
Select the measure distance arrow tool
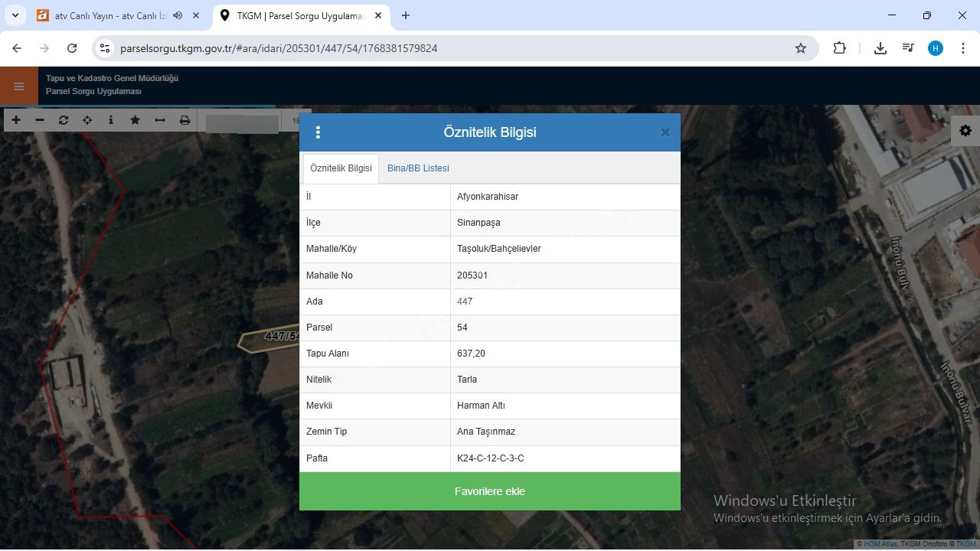pyautogui.click(x=160, y=120)
